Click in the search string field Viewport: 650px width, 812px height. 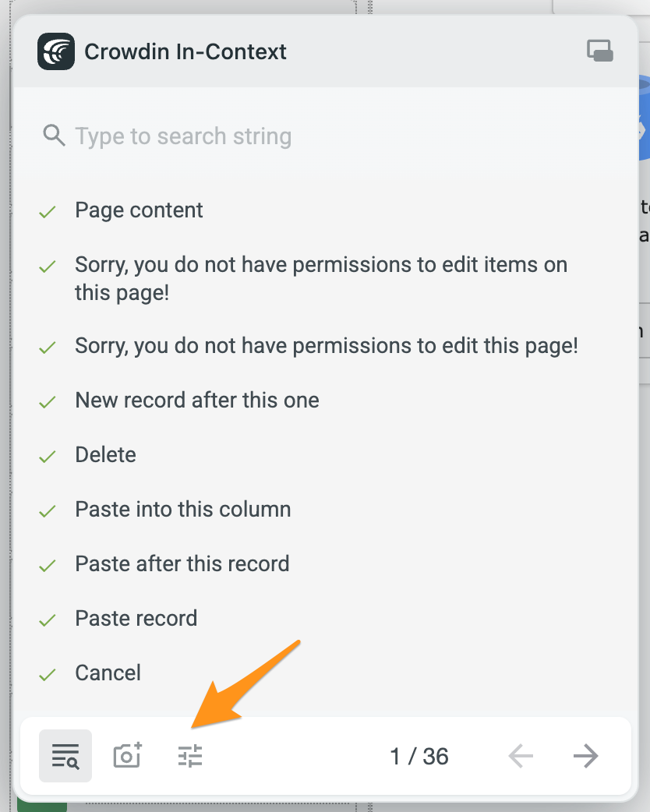pos(312,136)
